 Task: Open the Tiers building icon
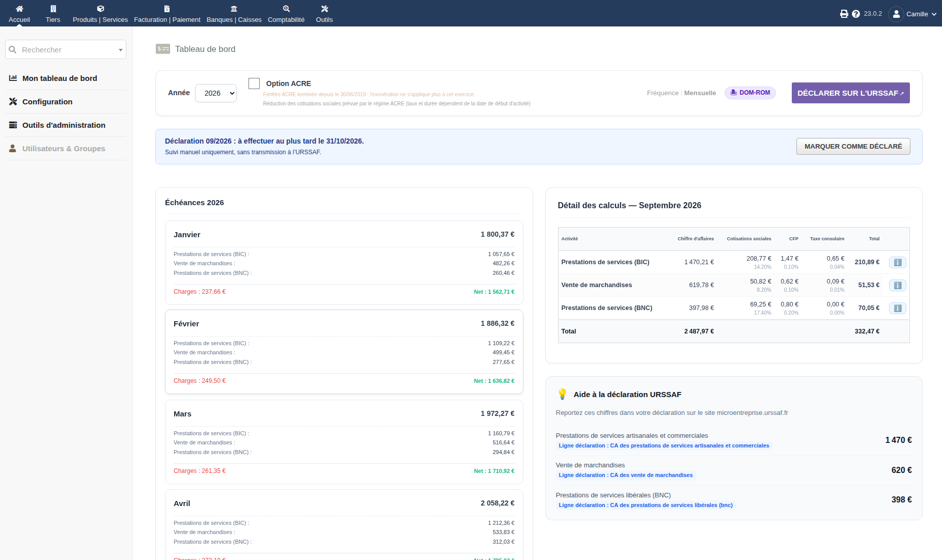(x=53, y=9)
